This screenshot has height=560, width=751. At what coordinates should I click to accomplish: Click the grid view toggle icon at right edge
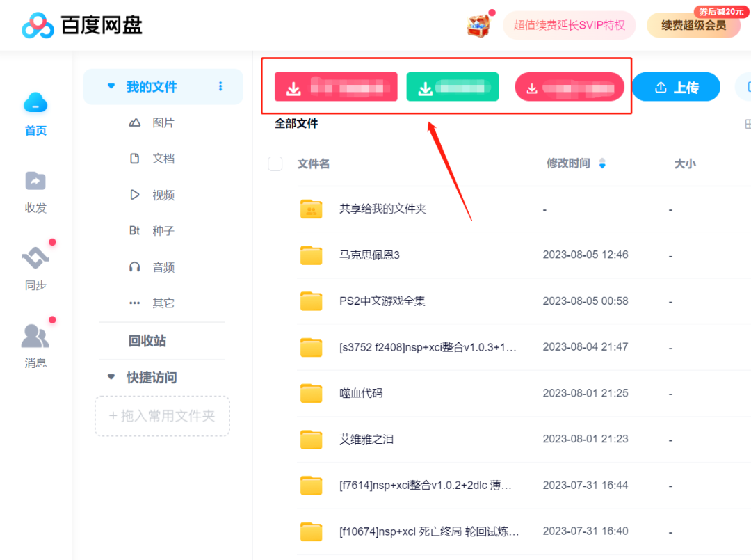[748, 124]
